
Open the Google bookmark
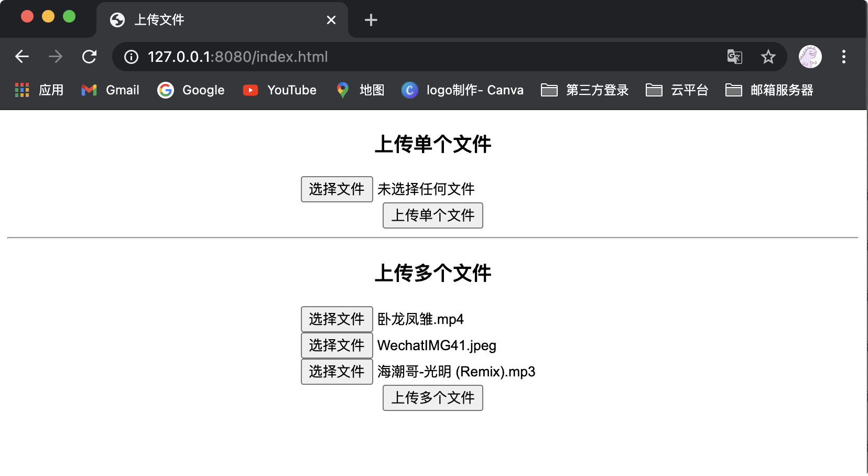tap(191, 90)
